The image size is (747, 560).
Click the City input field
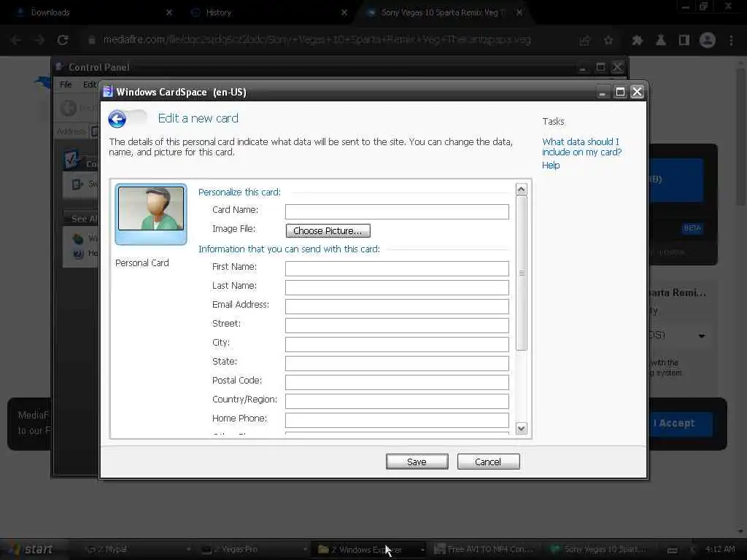tap(397, 344)
